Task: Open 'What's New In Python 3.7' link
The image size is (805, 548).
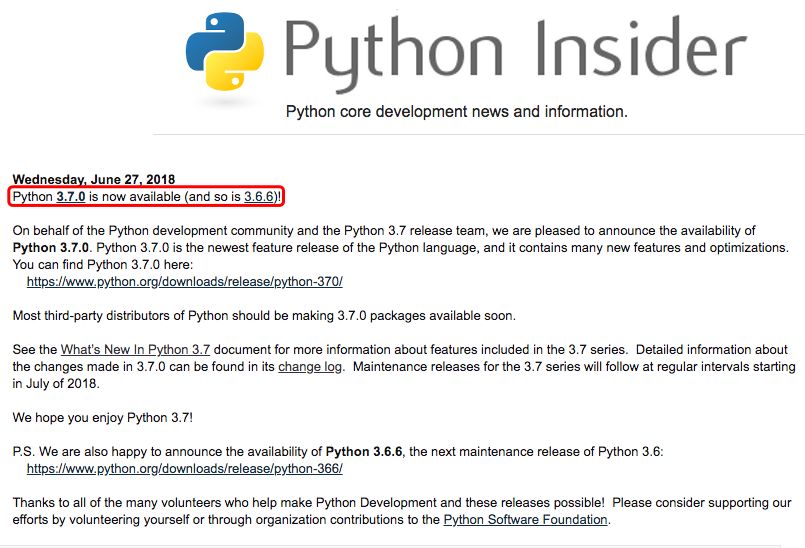Action: pos(135,350)
